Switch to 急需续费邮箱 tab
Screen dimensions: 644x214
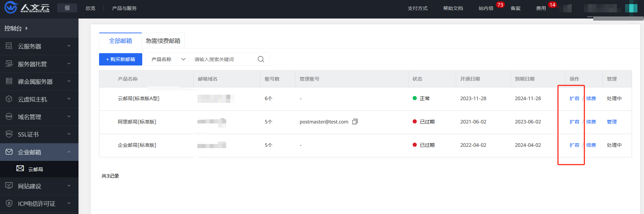pos(163,41)
